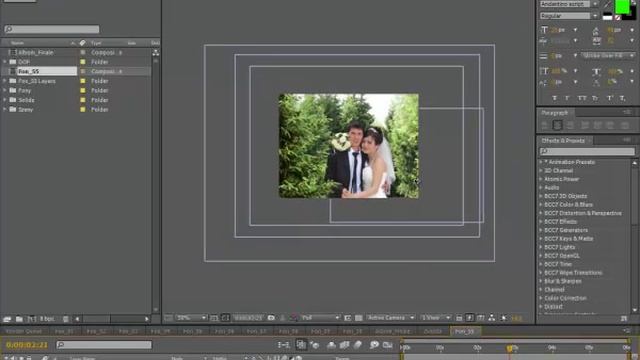Select the Album_Finale composition in Project panel
This screenshot has height=360, width=640.
pyautogui.click(x=36, y=53)
